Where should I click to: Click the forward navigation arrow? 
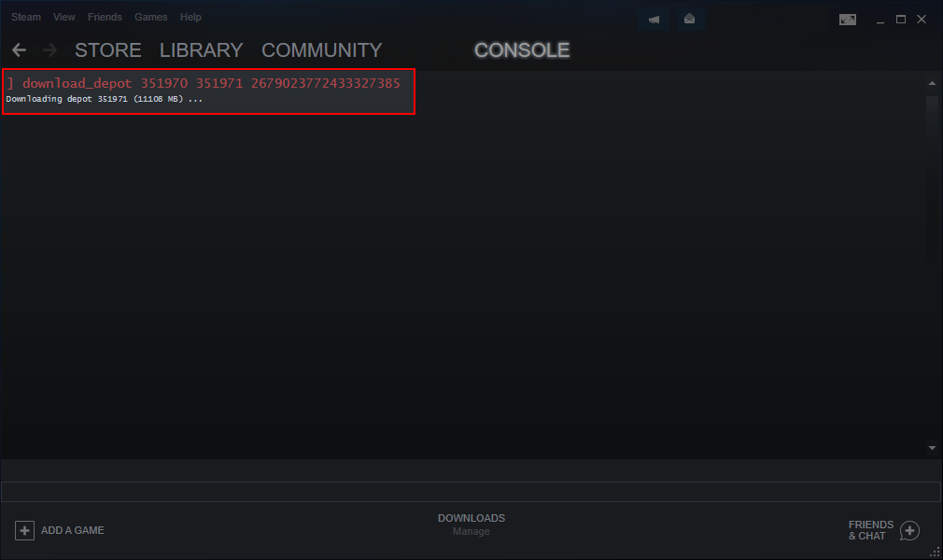click(x=49, y=49)
